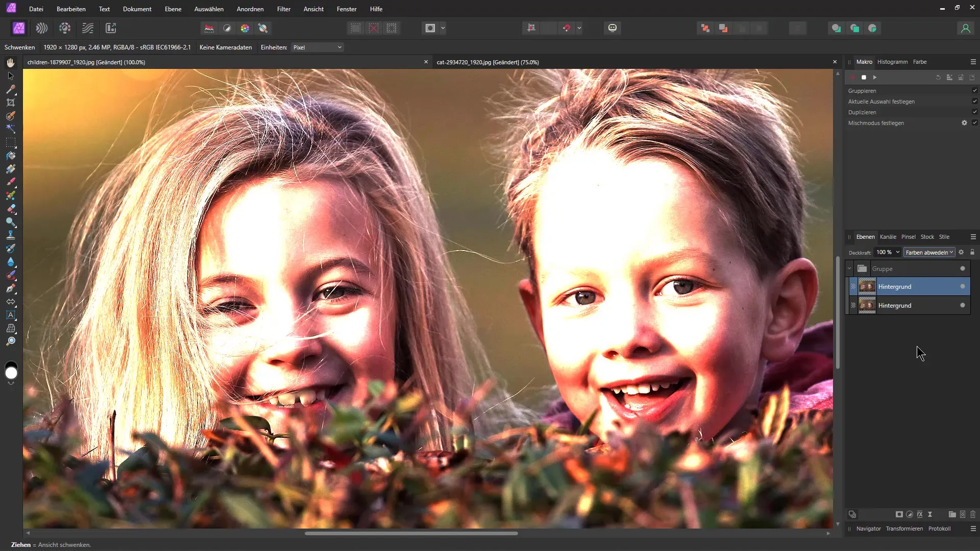Viewport: 980px width, 551px height.
Task: Toggle visibility of the Gruppe layer
Action: pyautogui.click(x=963, y=268)
